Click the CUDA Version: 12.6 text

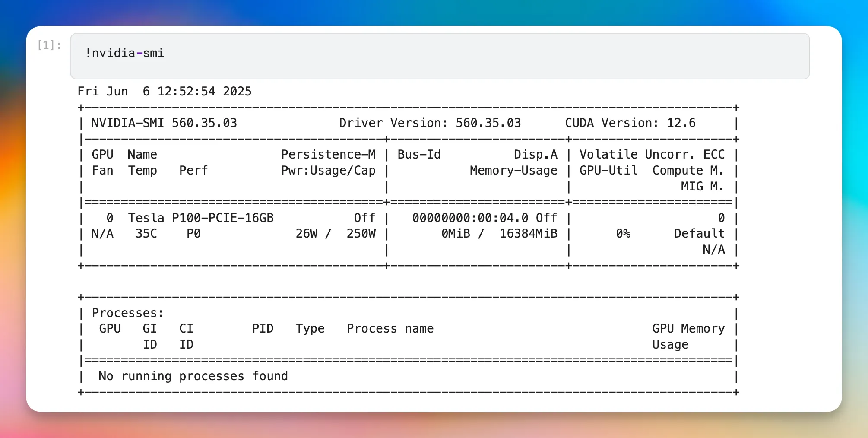[x=630, y=123]
